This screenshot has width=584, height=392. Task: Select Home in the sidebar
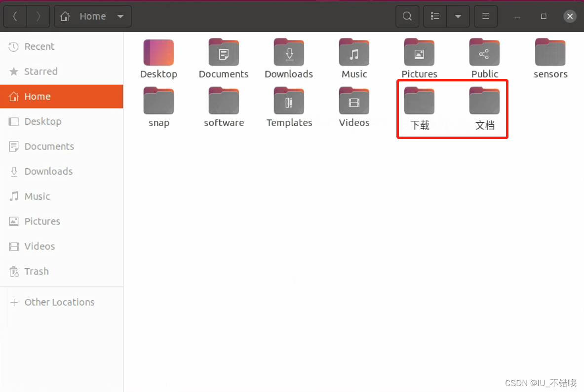(62, 96)
